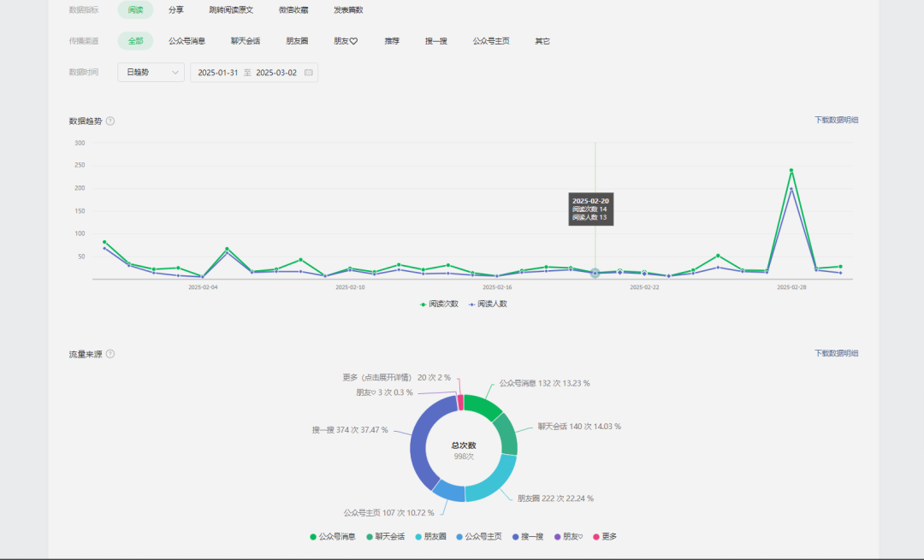Viewport: 924px width, 560px height.
Task: Open the calendar icon in the date range field
Action: [308, 73]
